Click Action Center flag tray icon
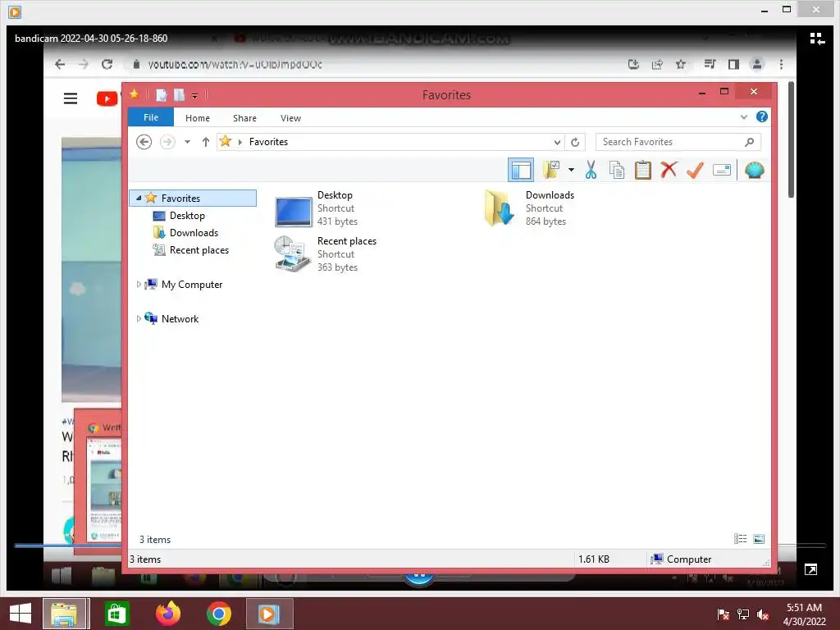Viewport: 840px width, 630px height. coord(723,614)
